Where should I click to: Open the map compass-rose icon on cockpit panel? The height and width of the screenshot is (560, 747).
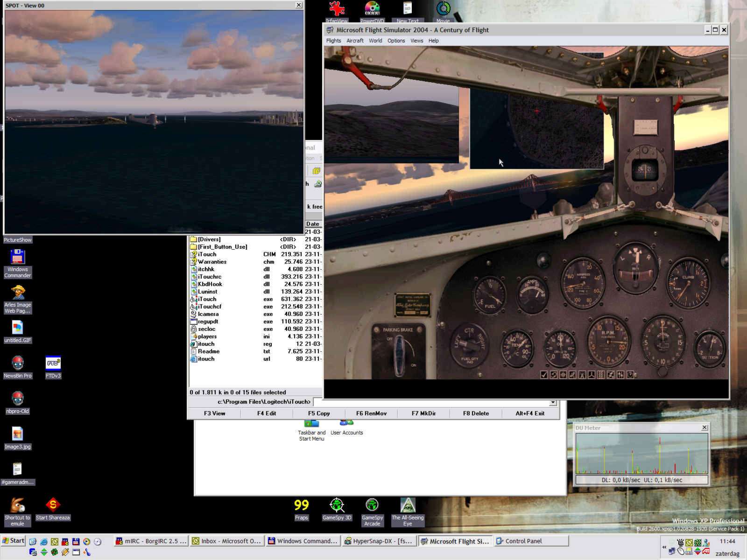click(x=563, y=375)
